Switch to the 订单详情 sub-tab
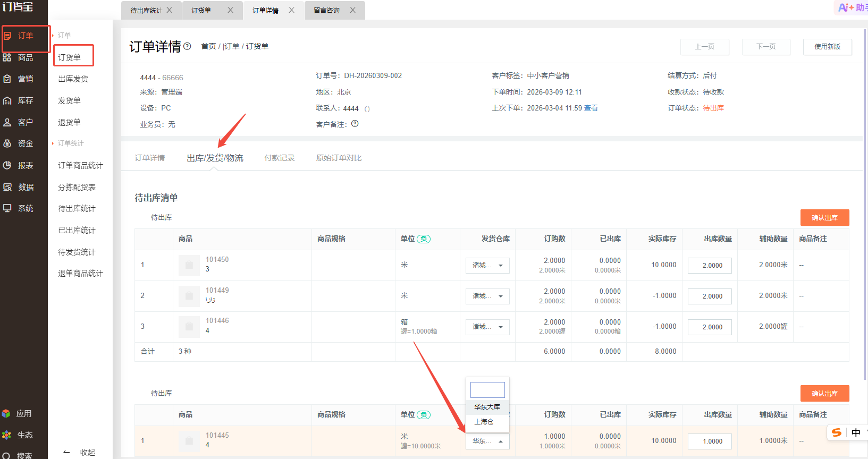Viewport: 868px width, 459px height. coord(149,158)
